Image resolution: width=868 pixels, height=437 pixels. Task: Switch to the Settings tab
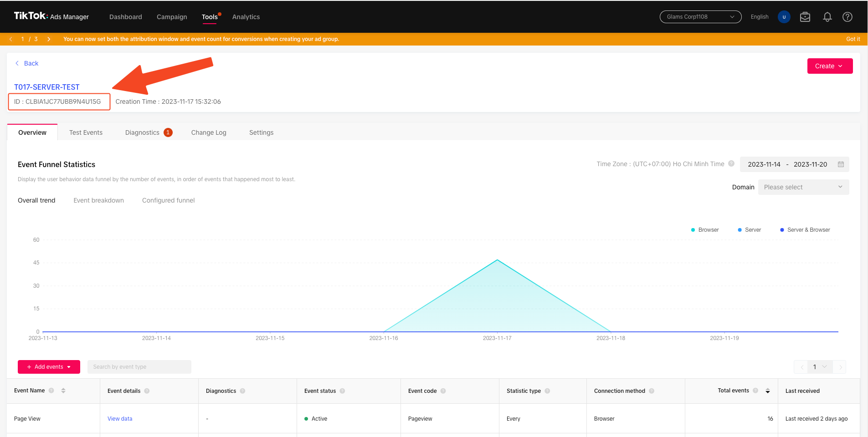click(x=261, y=132)
